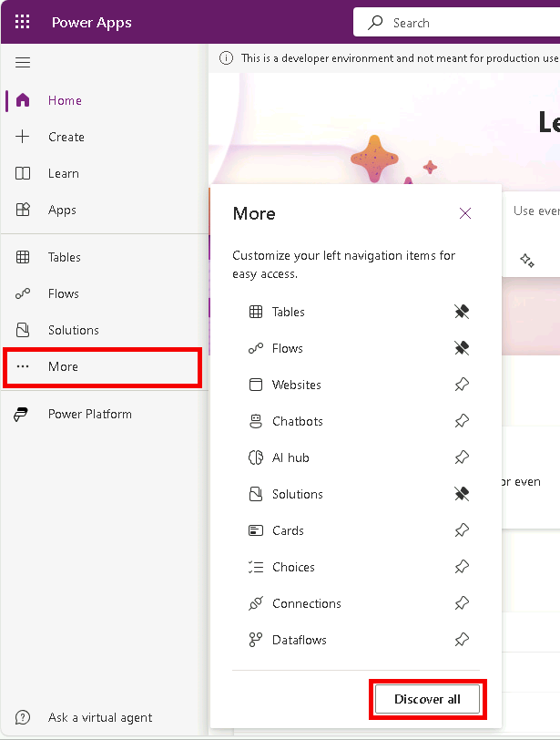Open the app launcher waffle icon
560x740 pixels.
click(x=22, y=22)
